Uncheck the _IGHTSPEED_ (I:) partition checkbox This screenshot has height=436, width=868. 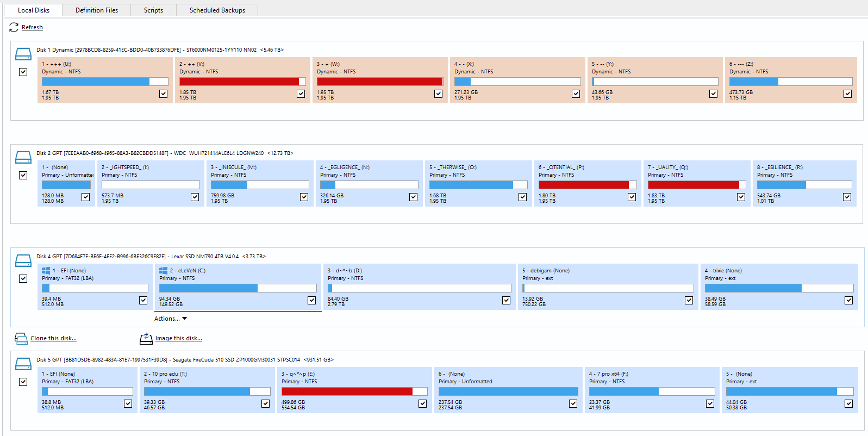(x=195, y=197)
